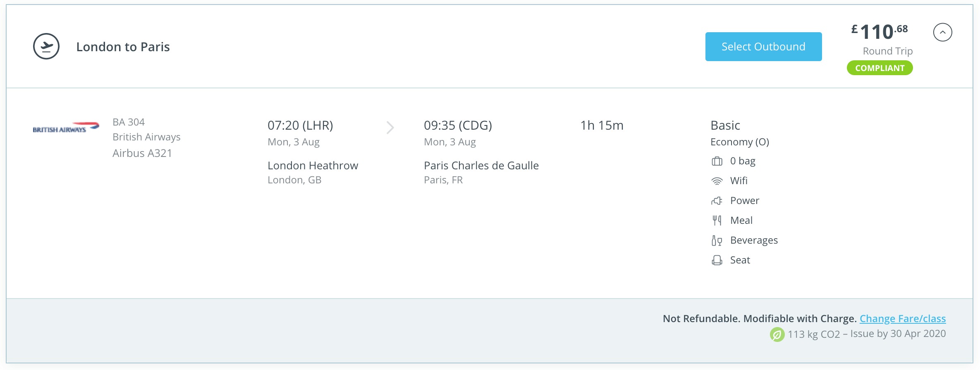
Task: Click the Basic fare label
Action: point(725,125)
